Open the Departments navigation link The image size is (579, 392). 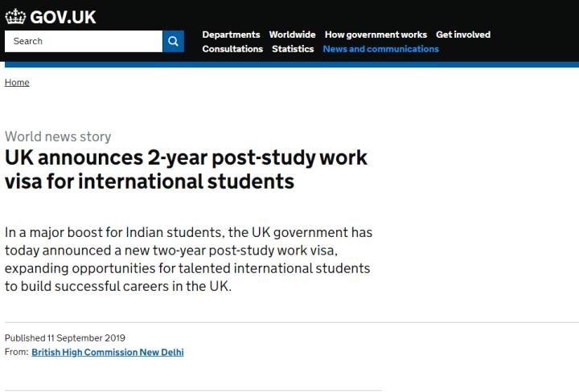pos(231,35)
